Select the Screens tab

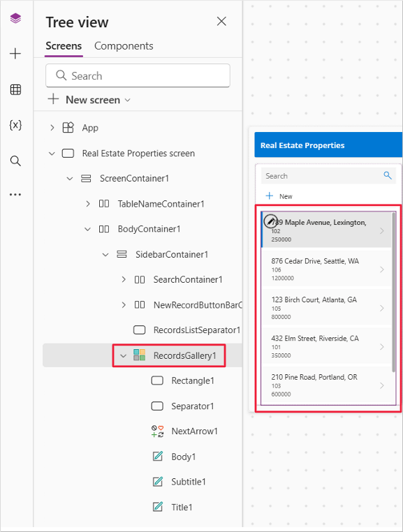click(64, 46)
